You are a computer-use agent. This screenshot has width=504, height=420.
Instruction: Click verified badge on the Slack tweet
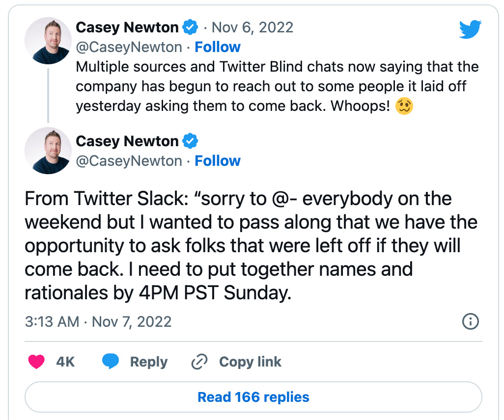[x=190, y=141]
